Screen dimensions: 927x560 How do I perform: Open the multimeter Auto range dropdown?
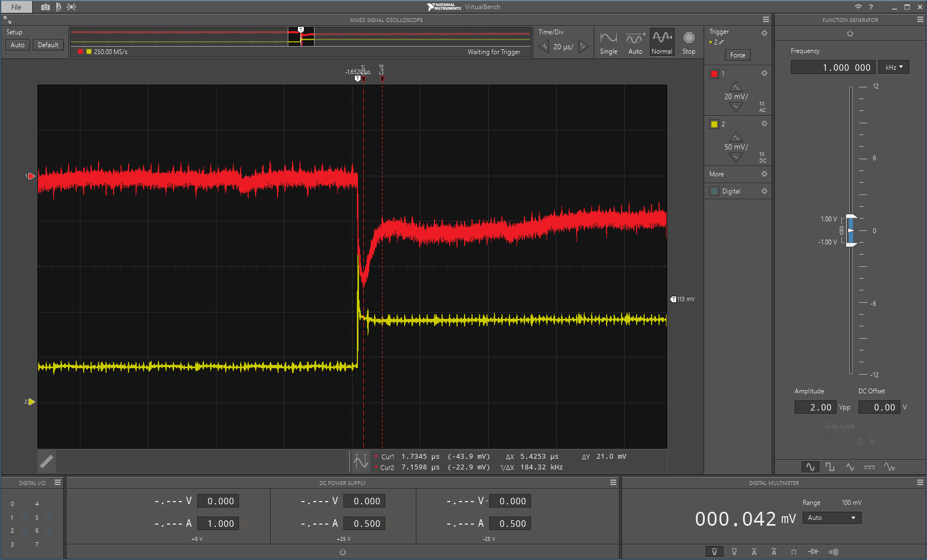click(x=832, y=518)
